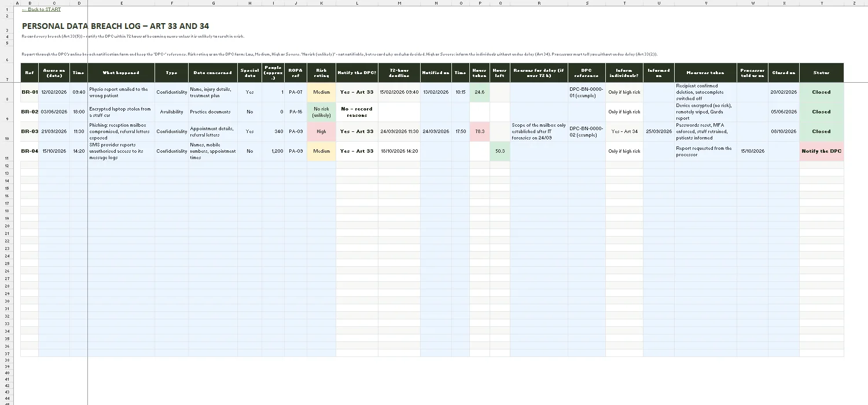868x405 pixels.
Task: Select the Phishing reception mailbox description cell
Action: coord(121,131)
